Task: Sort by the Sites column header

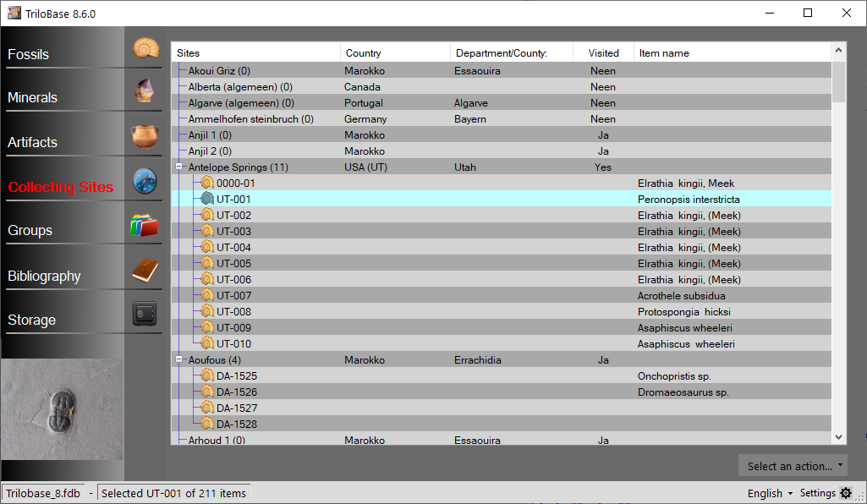Action: [256, 53]
